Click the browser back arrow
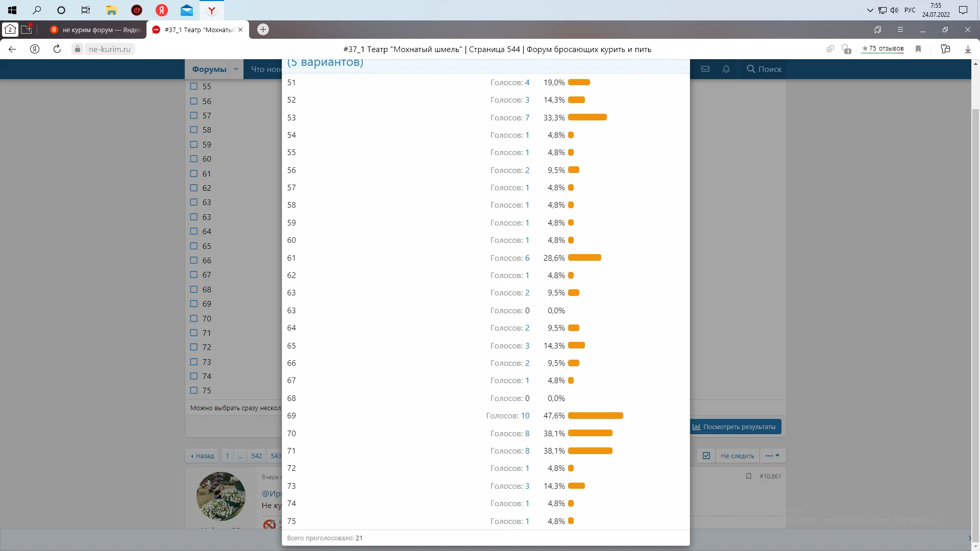980x551 pixels. click(x=12, y=49)
